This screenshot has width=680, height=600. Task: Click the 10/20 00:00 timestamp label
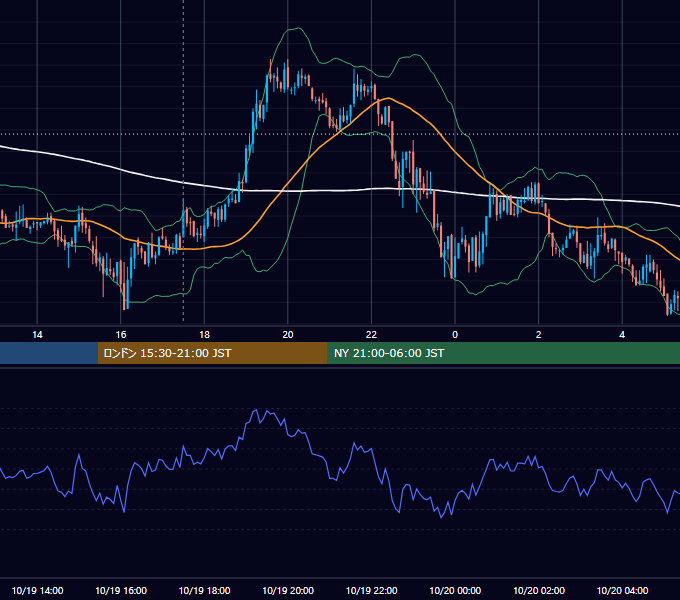[x=455, y=590]
